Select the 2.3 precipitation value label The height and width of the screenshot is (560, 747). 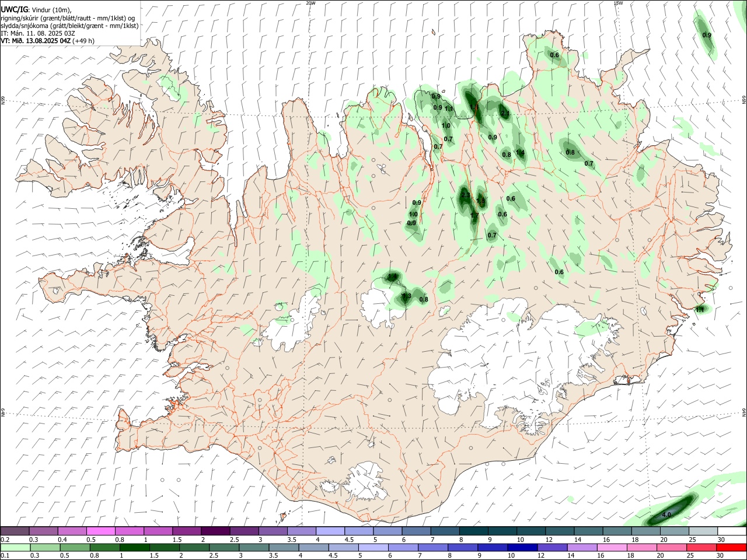pos(466,195)
